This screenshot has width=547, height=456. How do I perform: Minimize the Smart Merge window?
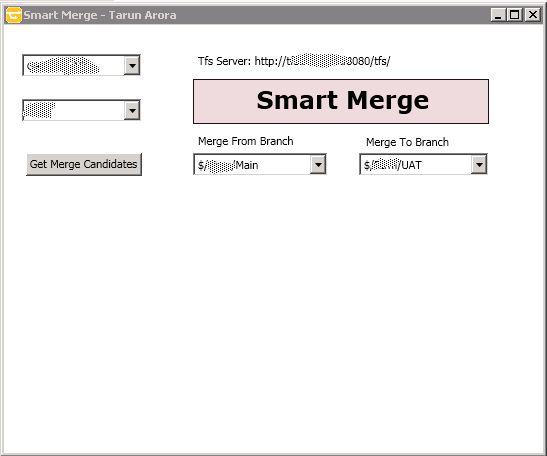tap(498, 15)
